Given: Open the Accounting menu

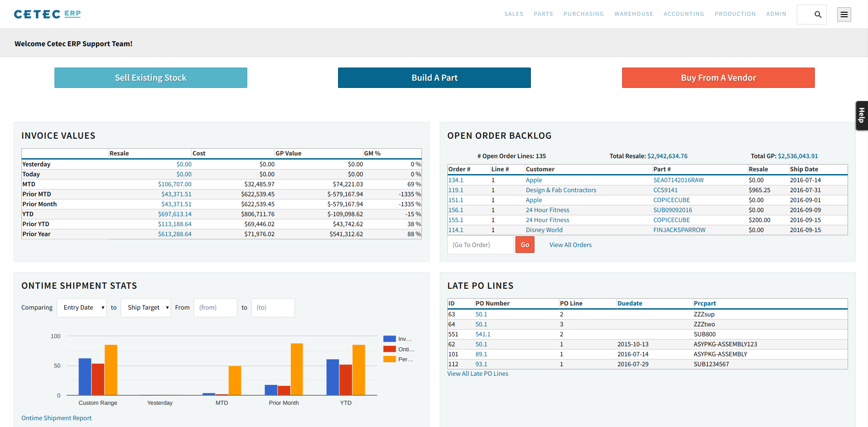Looking at the screenshot, I should pos(684,14).
